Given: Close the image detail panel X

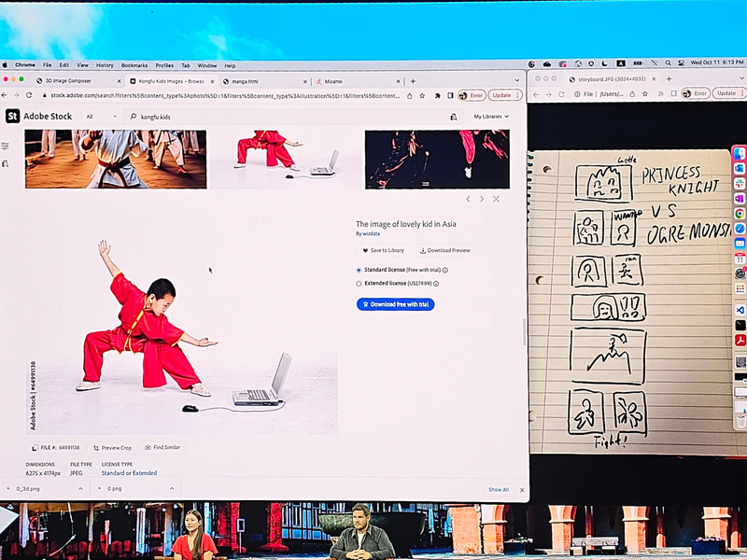Looking at the screenshot, I should pyautogui.click(x=496, y=199).
